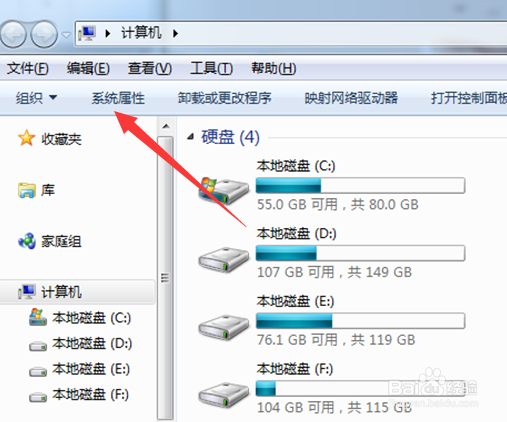
Task: Click the Forward navigation arrow button
Action: pyautogui.click(x=44, y=34)
